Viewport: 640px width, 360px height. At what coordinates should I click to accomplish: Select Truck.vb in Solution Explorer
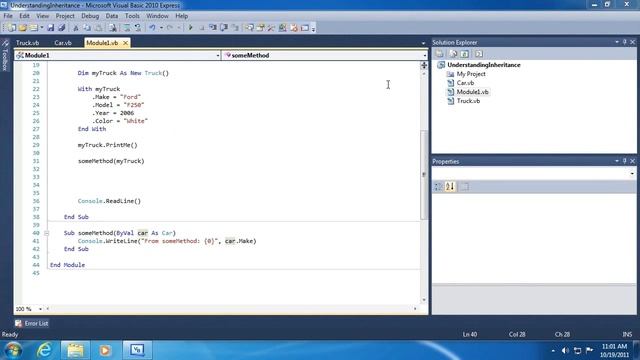pos(468,101)
